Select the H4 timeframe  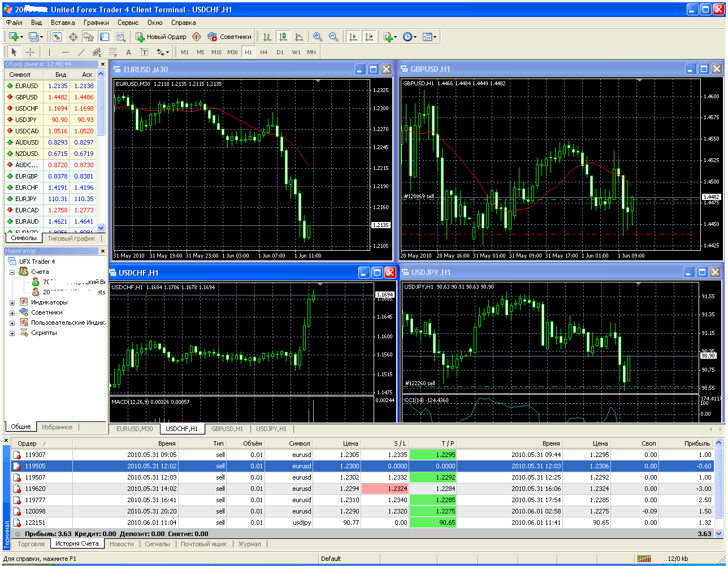[x=264, y=52]
